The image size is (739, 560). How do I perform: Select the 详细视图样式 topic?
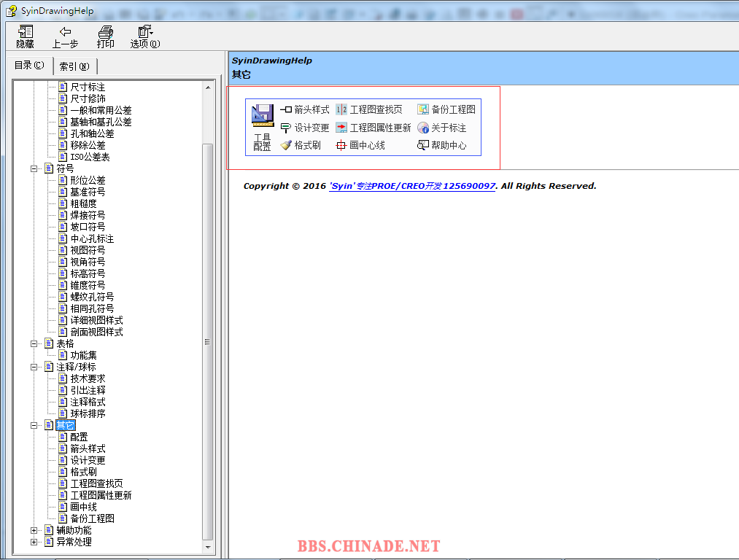coord(96,320)
